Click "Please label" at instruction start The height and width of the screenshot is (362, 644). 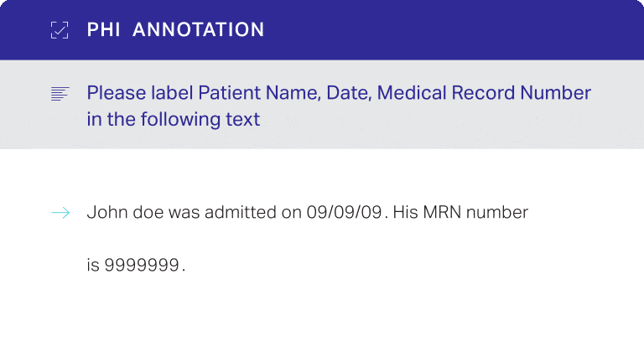click(139, 93)
